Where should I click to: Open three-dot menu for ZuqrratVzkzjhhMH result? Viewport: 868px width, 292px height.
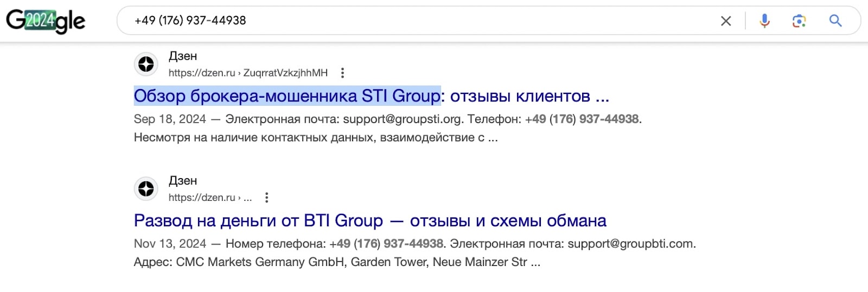(342, 73)
